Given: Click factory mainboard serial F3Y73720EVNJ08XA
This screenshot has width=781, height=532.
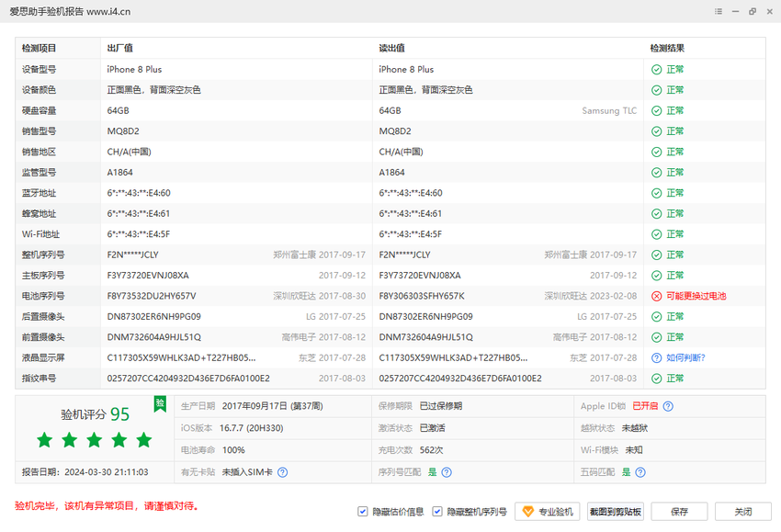Looking at the screenshot, I should point(148,276).
